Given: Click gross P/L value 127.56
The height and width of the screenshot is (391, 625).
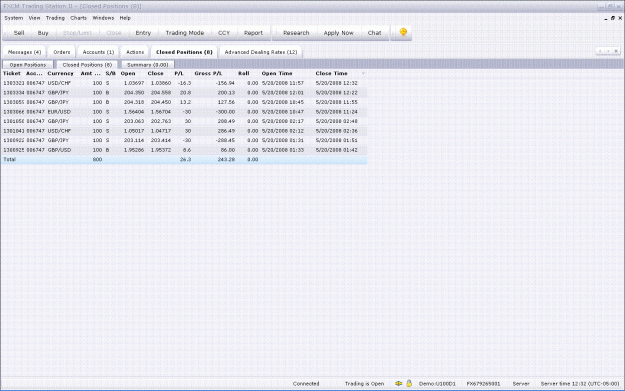Looking at the screenshot, I should coord(226,102).
